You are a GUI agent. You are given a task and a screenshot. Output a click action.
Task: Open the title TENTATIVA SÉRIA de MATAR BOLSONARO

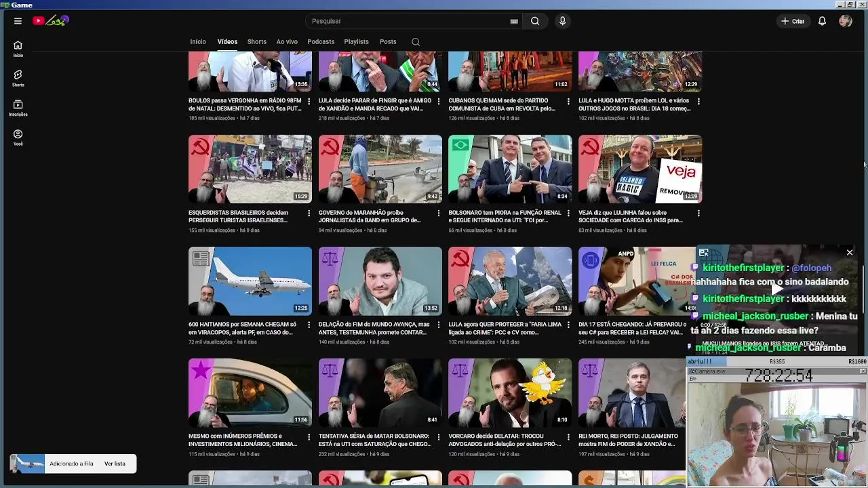[x=374, y=440]
